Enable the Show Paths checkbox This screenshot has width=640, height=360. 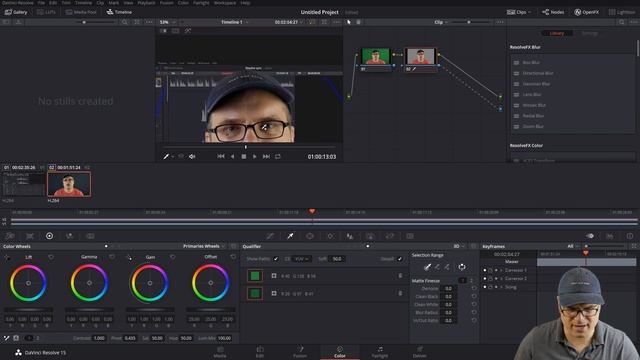(x=276, y=259)
